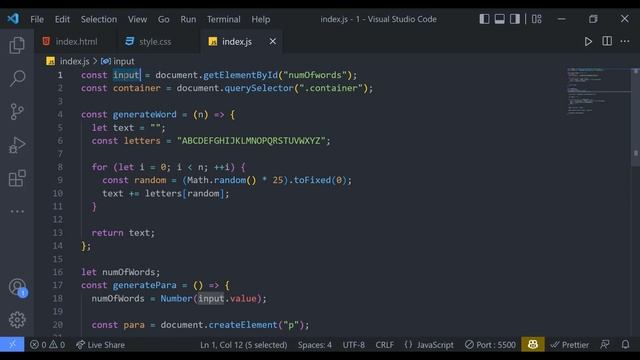The image size is (640, 360).
Task: Open the Extensions view
Action: click(17, 178)
